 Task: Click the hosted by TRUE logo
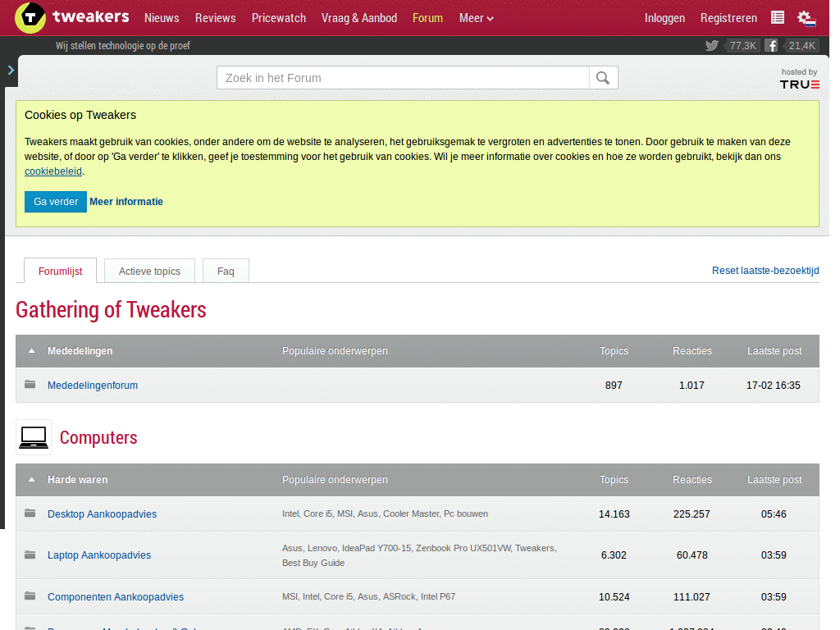[x=799, y=80]
